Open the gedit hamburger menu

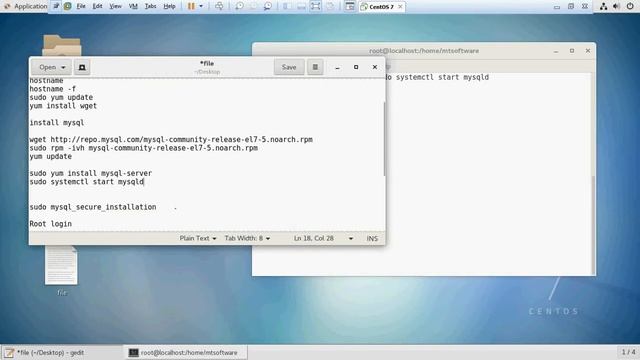click(x=315, y=67)
